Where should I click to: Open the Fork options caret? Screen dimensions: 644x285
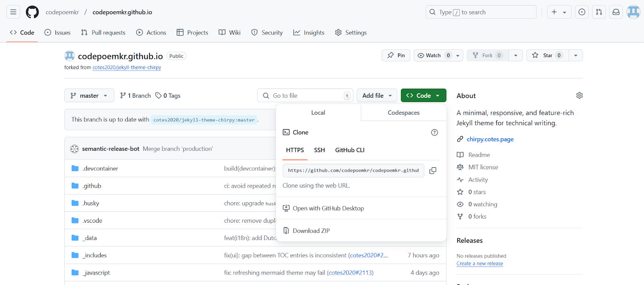pos(516,55)
